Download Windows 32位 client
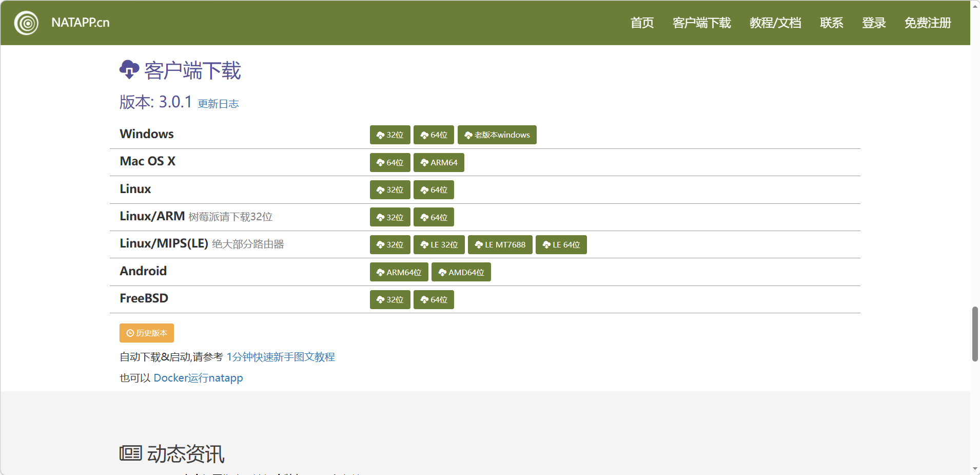The width and height of the screenshot is (980, 475). pyautogui.click(x=390, y=135)
